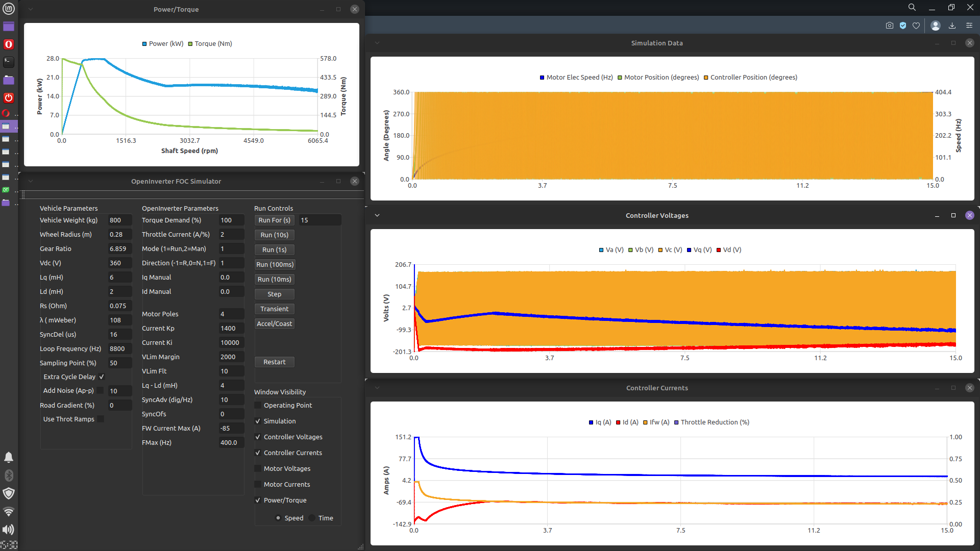Click the bookmarks heart icon
Screen dimensions: 980x551
[x=916, y=26]
